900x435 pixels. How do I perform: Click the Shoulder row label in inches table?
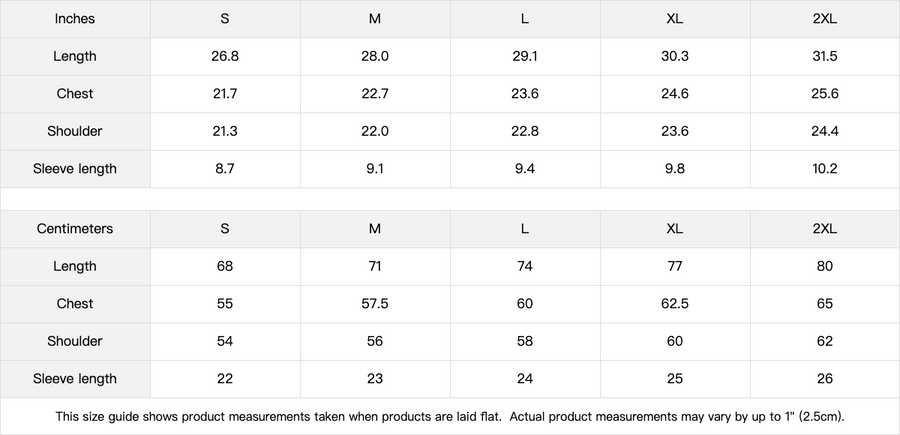point(75,131)
